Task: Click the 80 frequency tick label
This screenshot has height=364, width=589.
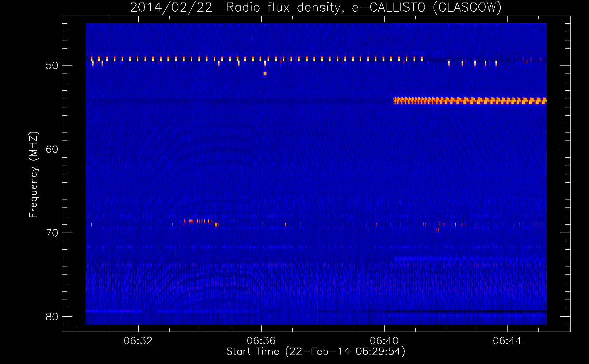Action: (52, 317)
